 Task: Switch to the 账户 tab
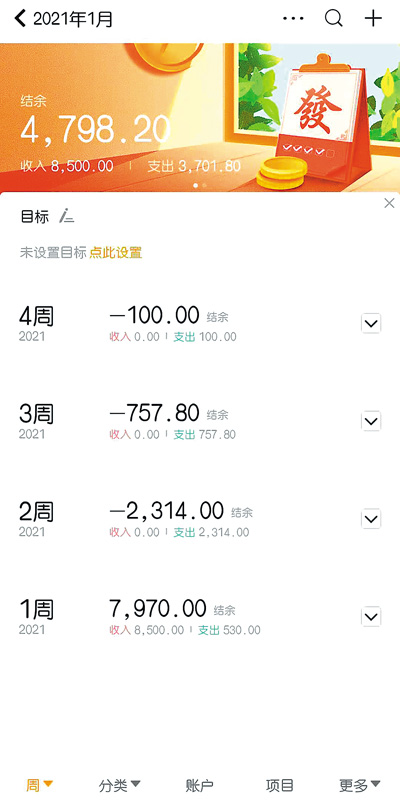coord(199,786)
